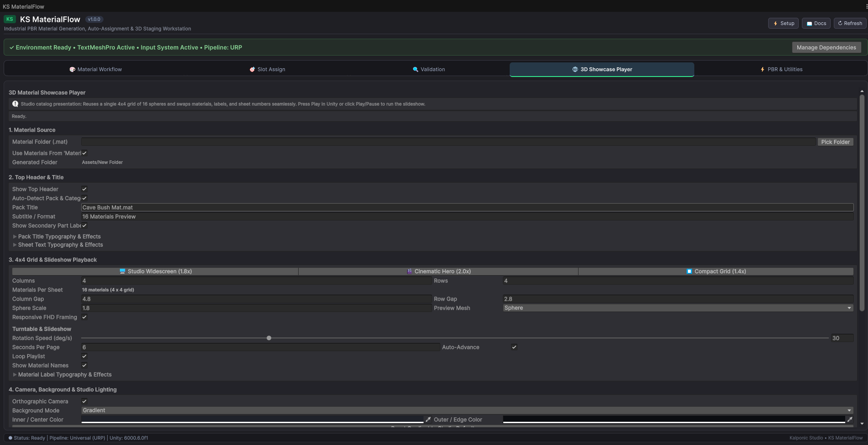The height and width of the screenshot is (445, 868).
Task: Select the 3D Showcase Player tab
Action: coord(602,69)
